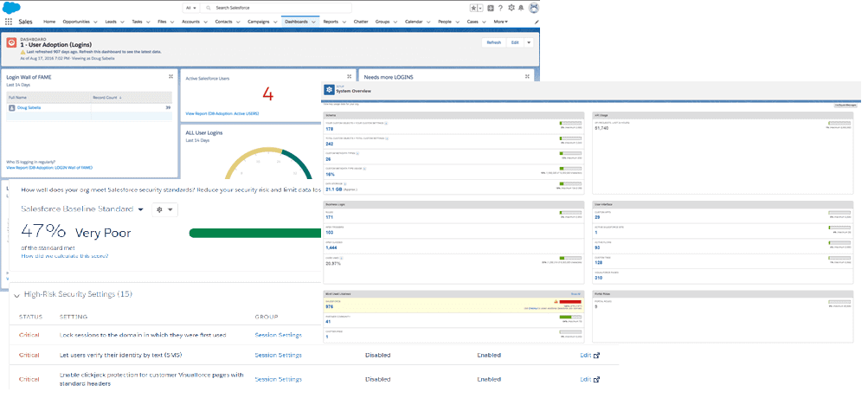Click the user icon beside Doug Sabella

click(x=11, y=108)
